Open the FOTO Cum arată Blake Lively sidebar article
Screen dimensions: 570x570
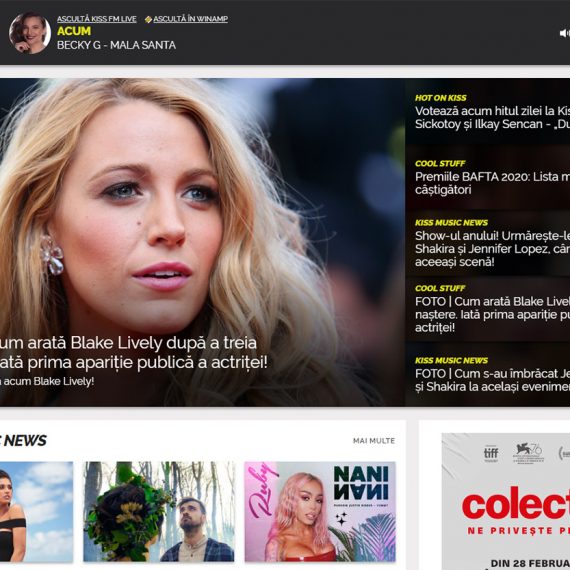[x=492, y=314]
